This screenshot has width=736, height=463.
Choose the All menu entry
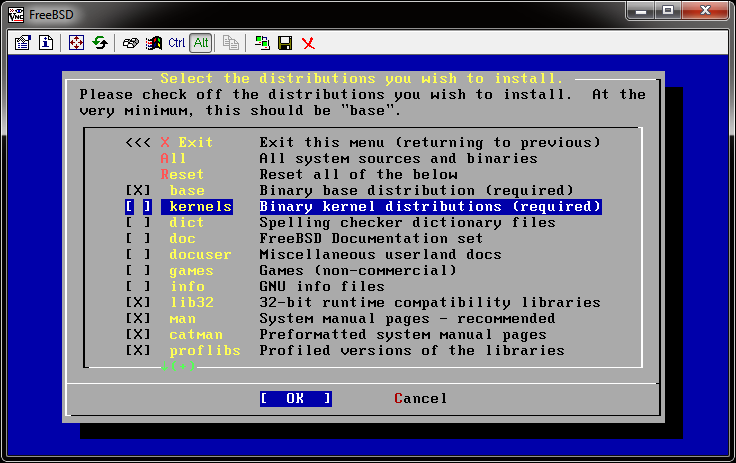173,158
